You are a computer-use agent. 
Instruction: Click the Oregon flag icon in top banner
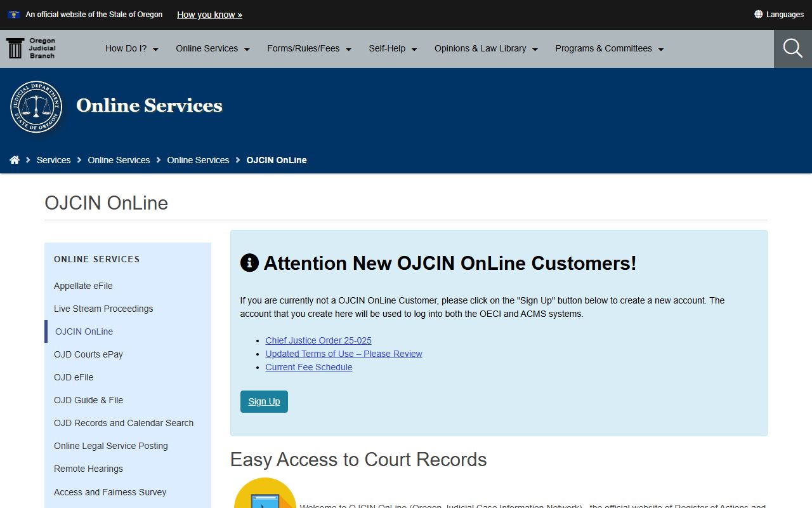tap(13, 14)
